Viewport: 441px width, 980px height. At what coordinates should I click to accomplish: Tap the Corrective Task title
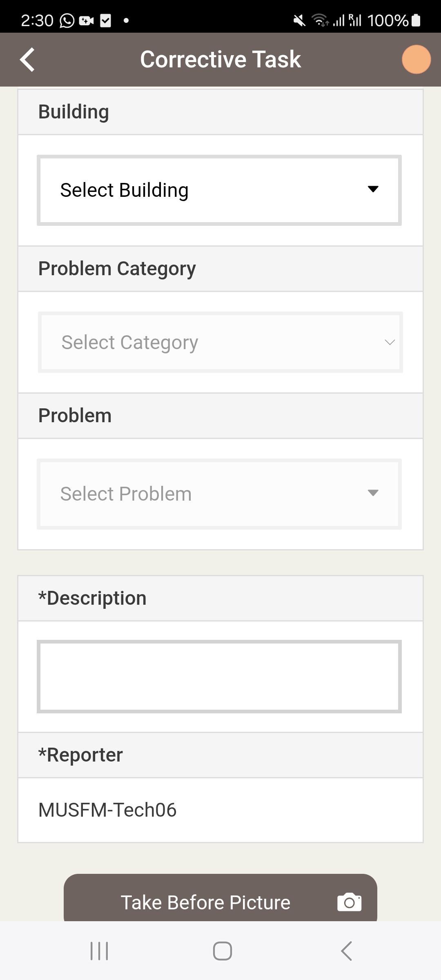[x=220, y=60]
